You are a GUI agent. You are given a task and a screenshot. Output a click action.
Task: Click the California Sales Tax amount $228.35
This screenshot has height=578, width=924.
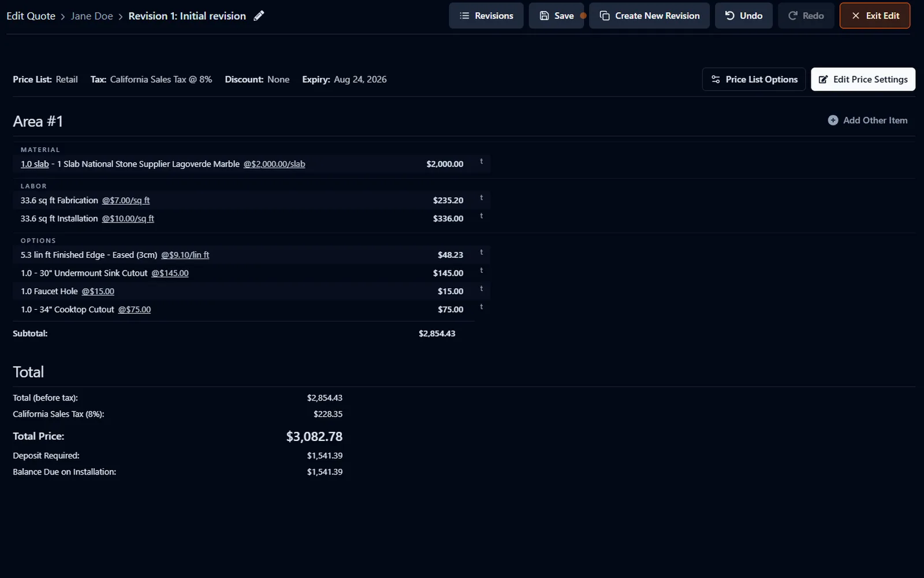coord(328,414)
